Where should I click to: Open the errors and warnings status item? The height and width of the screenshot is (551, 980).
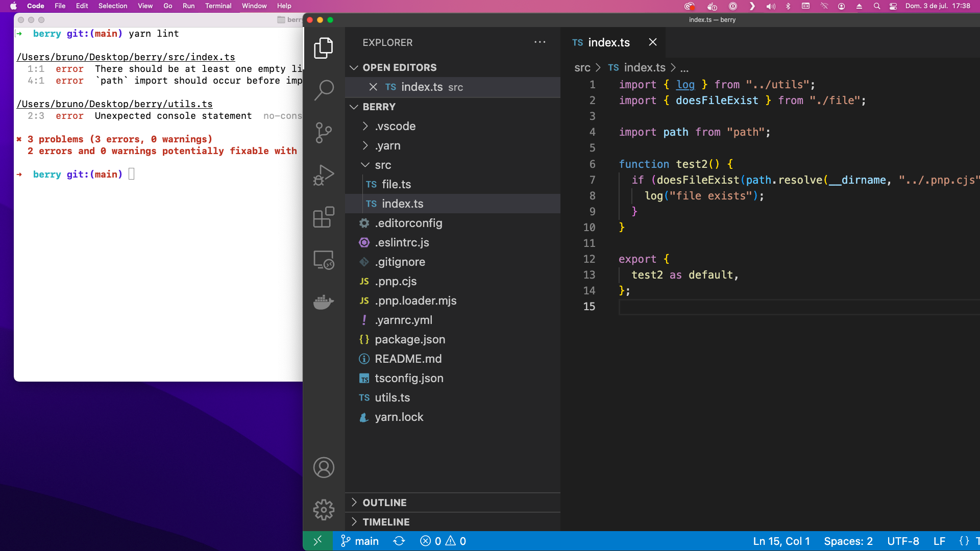(443, 541)
